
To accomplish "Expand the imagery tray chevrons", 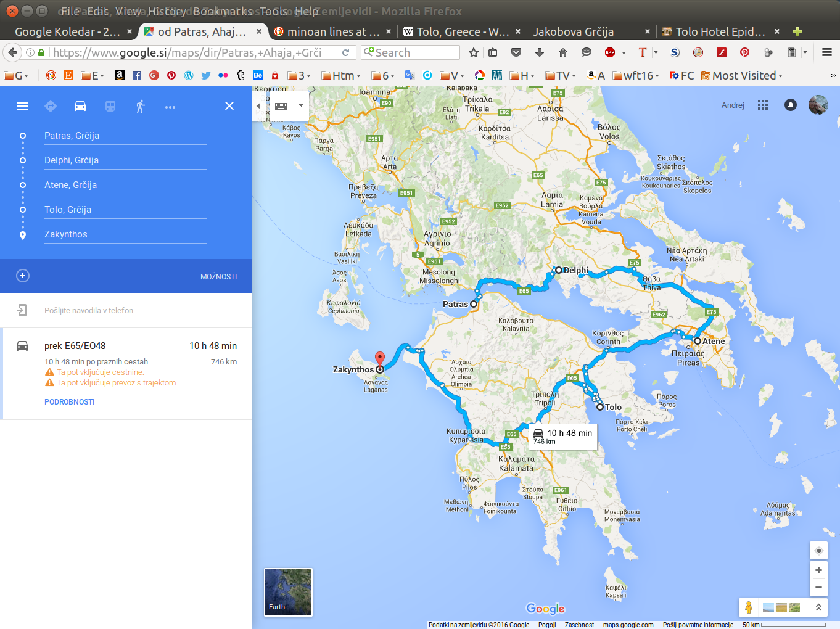I will pos(818,607).
